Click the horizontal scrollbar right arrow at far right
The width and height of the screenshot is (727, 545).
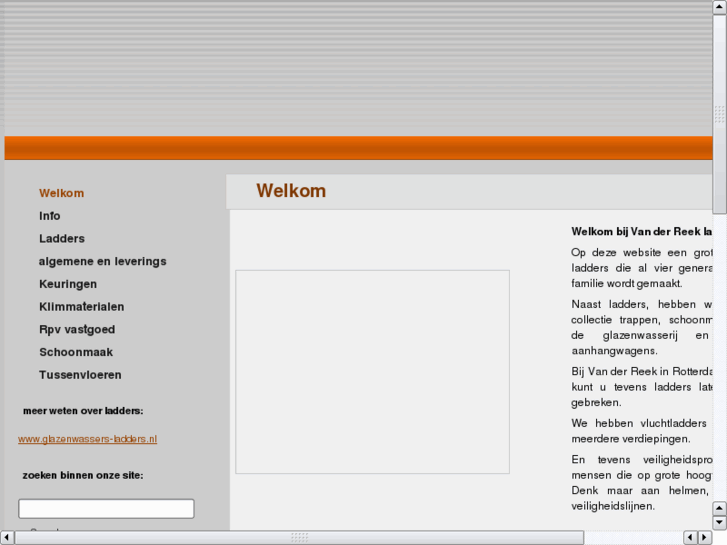pyautogui.click(x=705, y=538)
